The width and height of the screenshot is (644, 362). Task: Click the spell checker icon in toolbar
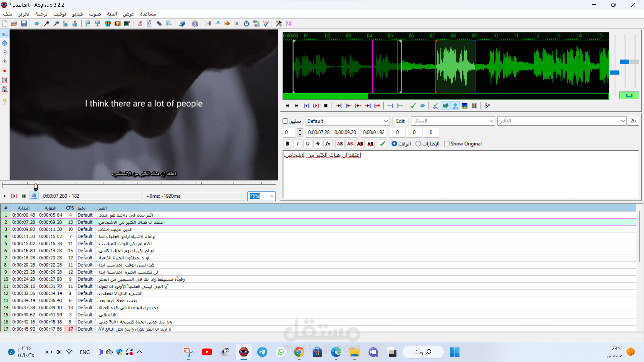(266, 23)
